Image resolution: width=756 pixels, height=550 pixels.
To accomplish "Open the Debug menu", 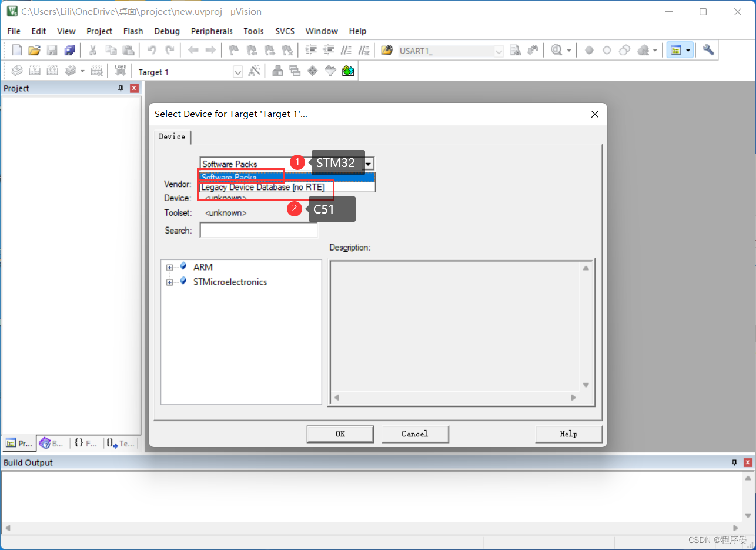I will point(167,31).
